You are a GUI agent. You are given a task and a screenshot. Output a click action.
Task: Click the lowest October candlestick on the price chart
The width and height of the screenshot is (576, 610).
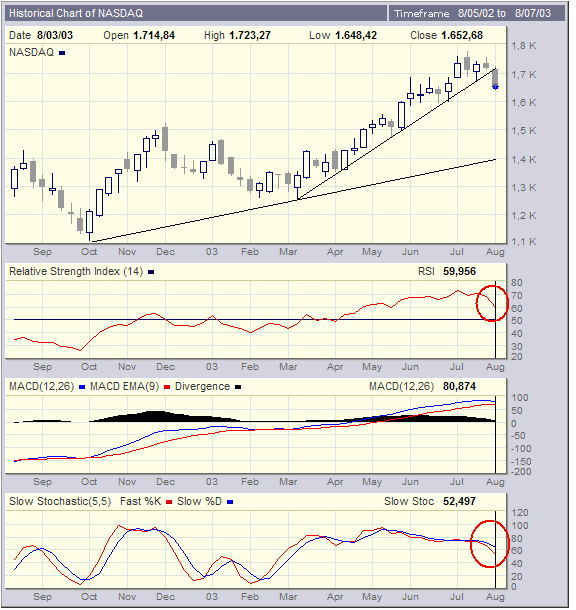(89, 224)
